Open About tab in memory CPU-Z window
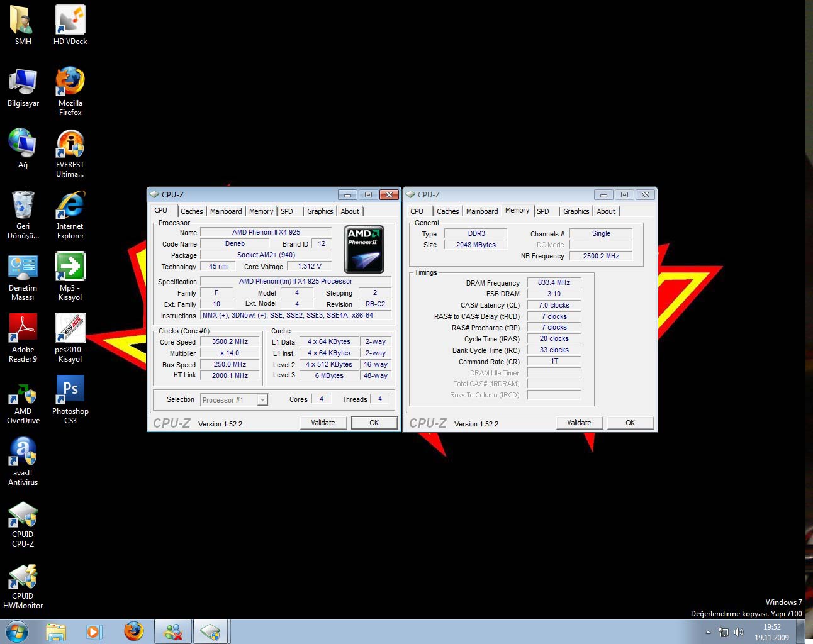This screenshot has width=813, height=644. (606, 211)
